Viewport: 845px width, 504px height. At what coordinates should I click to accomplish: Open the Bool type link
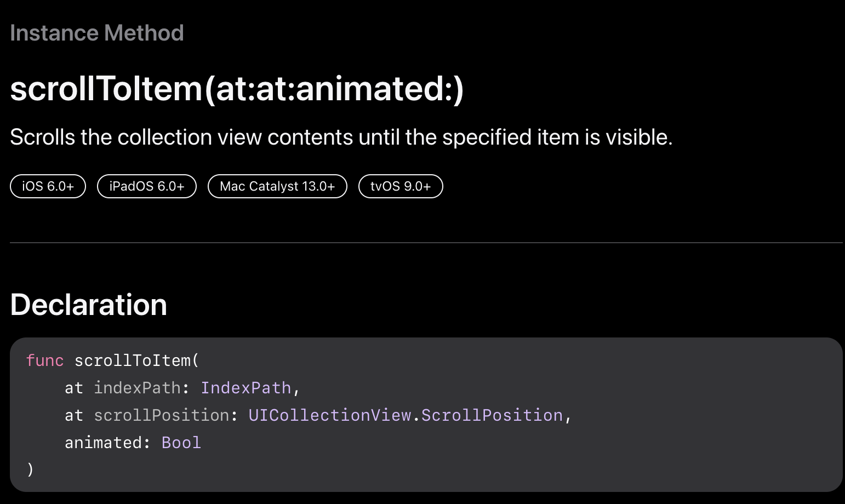[x=181, y=443]
